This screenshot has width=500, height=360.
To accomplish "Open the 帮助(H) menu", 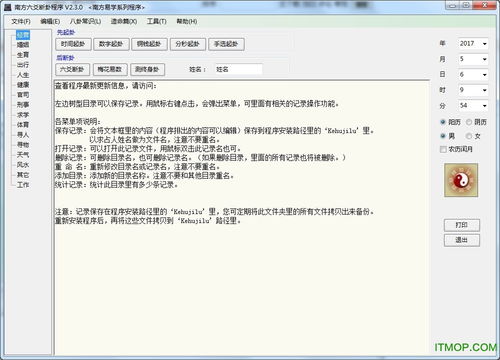I will coord(187,21).
